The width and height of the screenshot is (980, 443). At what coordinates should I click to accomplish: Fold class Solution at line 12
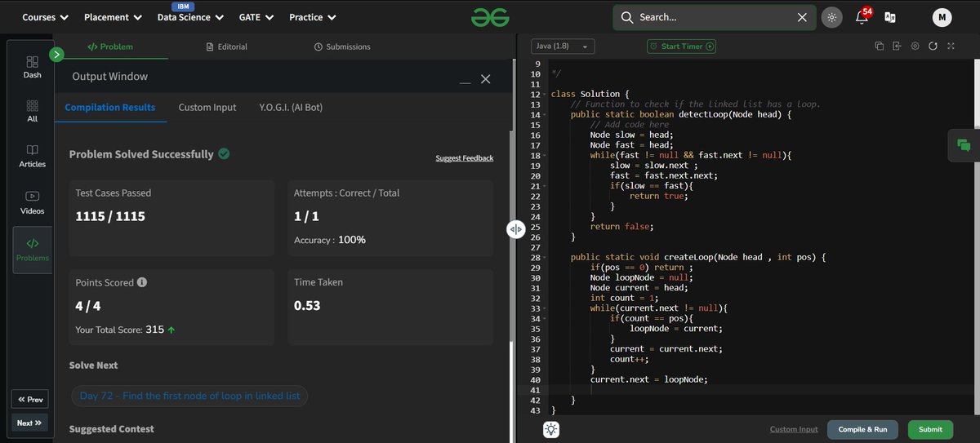coord(545,95)
